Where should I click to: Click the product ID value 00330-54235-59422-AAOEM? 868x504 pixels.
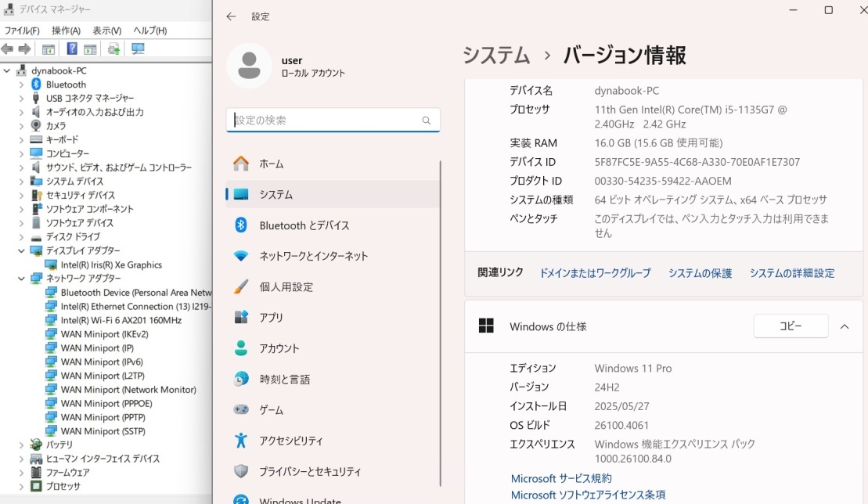[x=663, y=181]
